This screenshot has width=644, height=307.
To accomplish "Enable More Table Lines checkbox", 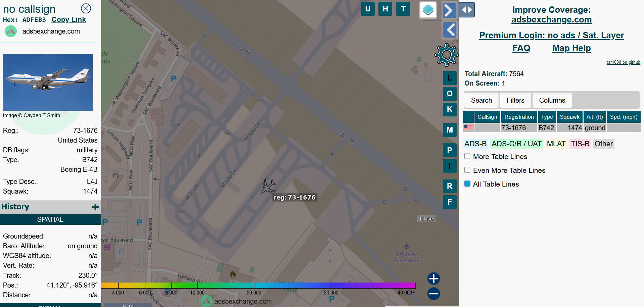I will 467,156.
